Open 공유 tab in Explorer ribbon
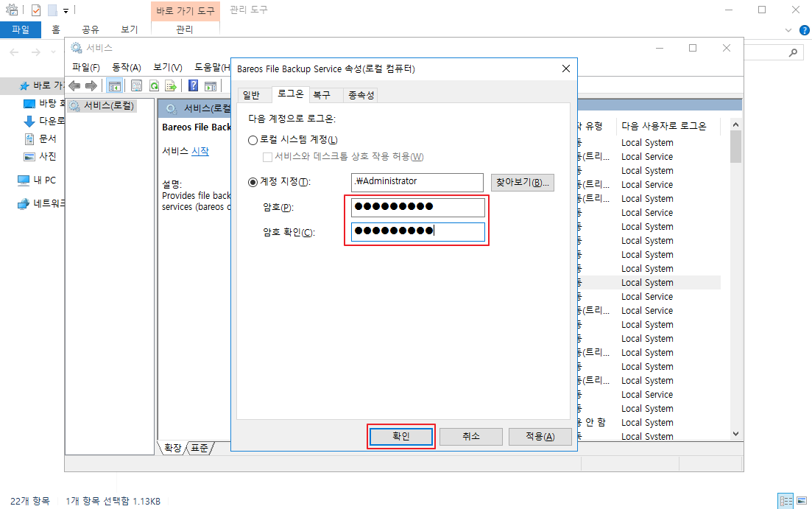This screenshot has height=509, width=812. (90, 29)
